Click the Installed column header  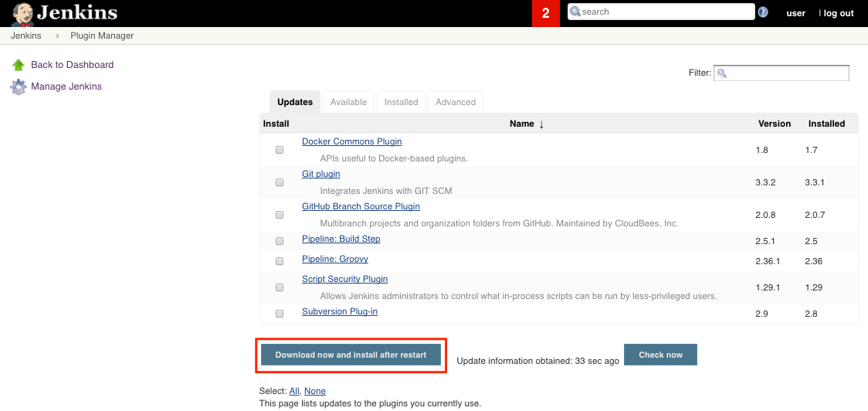click(x=826, y=124)
